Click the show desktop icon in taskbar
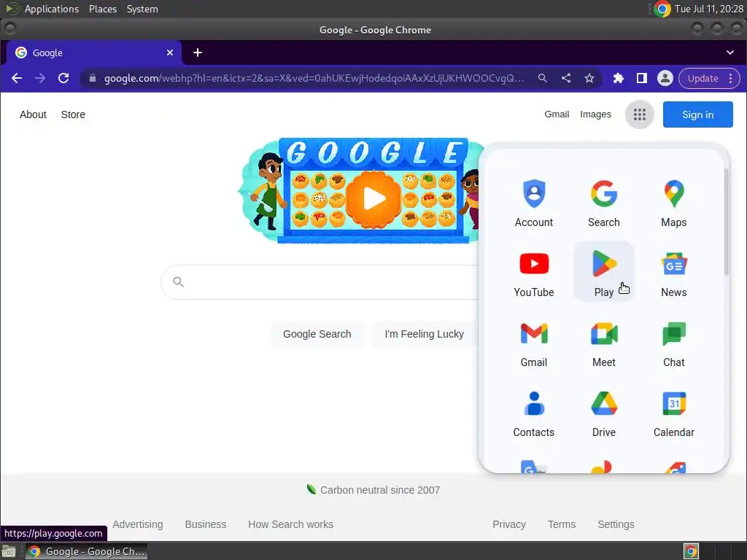747x560 pixels. [x=9, y=551]
